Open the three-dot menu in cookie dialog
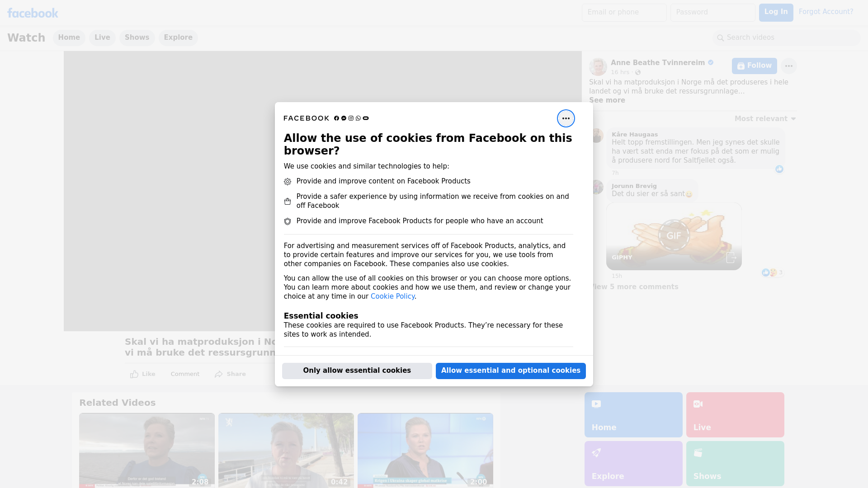 coord(566,118)
